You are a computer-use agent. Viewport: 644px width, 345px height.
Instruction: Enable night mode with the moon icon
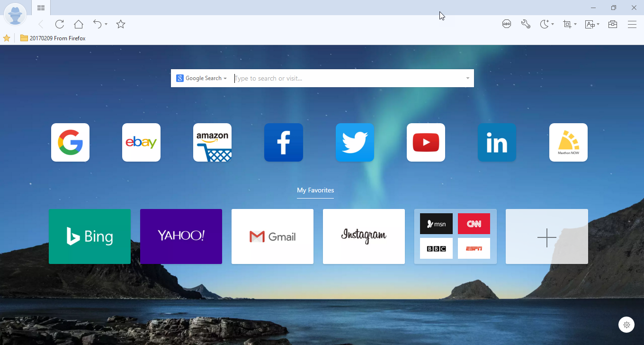545,24
